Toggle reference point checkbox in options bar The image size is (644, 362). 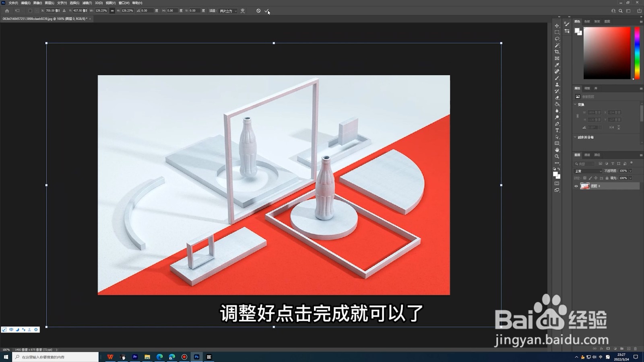coord(30,11)
